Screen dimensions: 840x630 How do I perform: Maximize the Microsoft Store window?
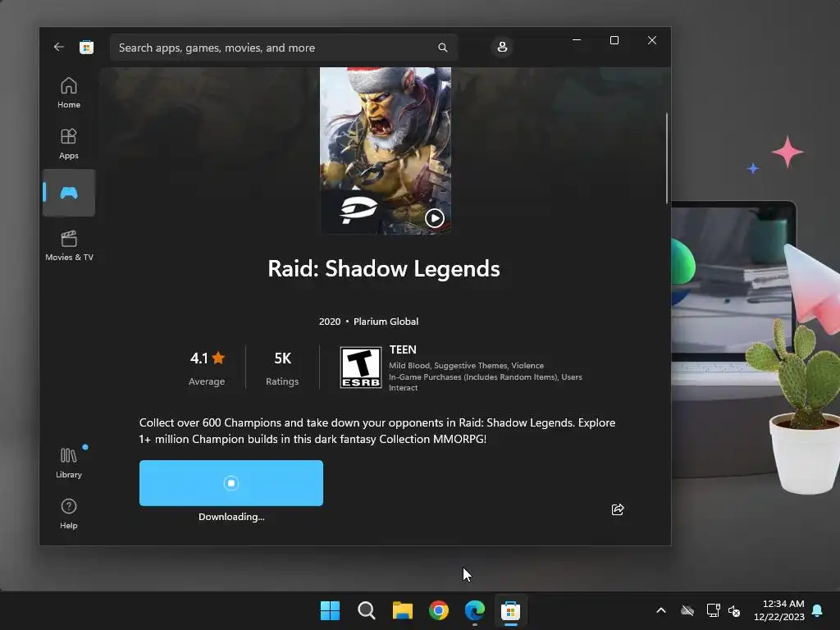click(x=614, y=40)
